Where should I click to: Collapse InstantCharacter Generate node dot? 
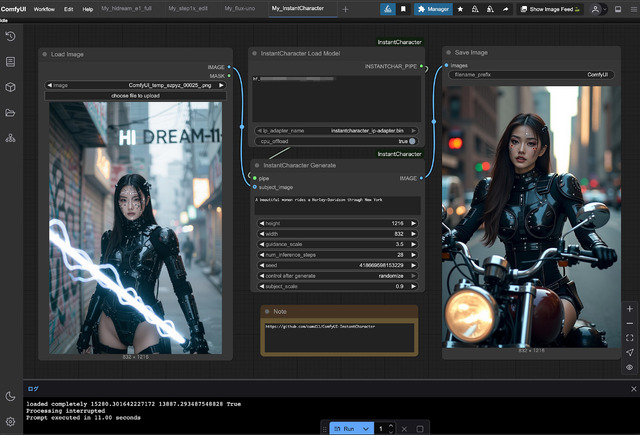[257, 165]
